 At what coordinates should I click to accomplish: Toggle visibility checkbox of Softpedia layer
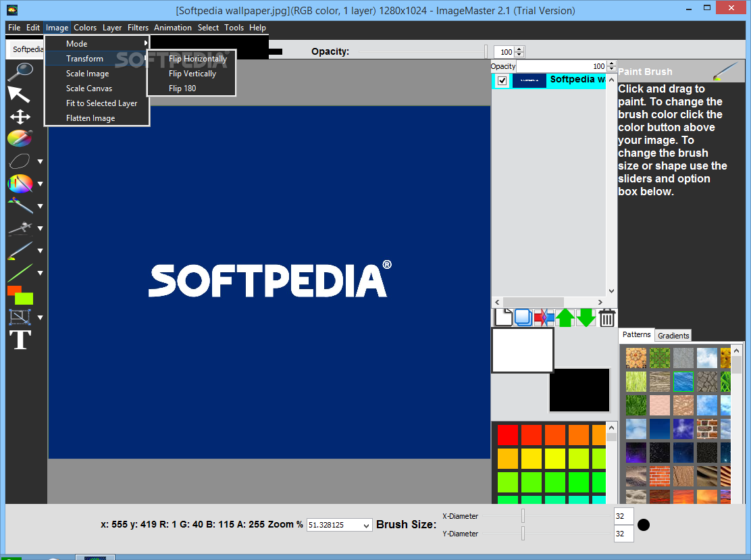(x=502, y=80)
